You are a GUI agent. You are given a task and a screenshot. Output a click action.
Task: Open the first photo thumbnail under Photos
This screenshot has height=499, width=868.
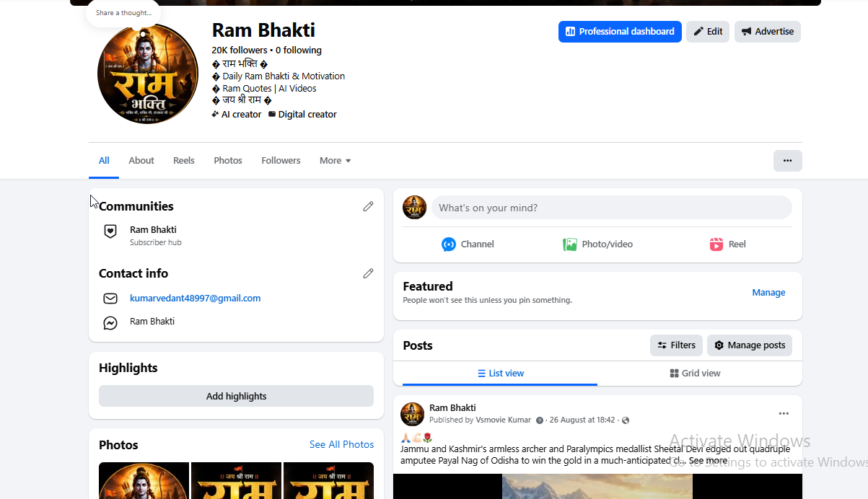coord(144,480)
